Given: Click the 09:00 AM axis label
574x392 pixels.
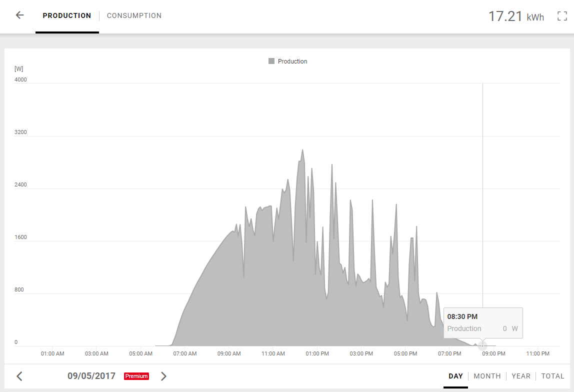Looking at the screenshot, I should coord(229,353).
